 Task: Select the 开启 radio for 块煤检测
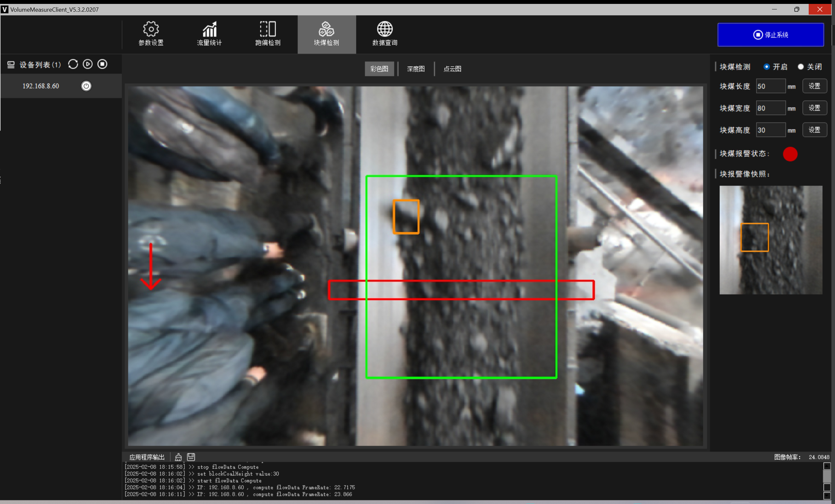[x=766, y=67]
